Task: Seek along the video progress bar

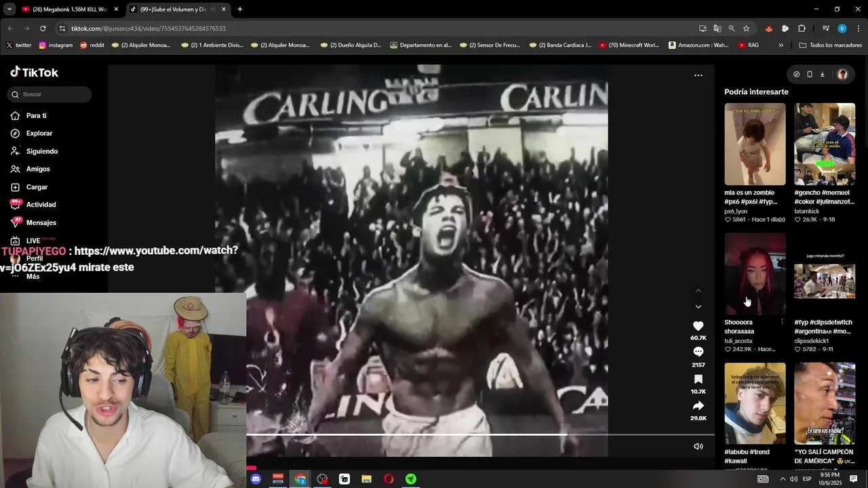Action: coord(480,434)
